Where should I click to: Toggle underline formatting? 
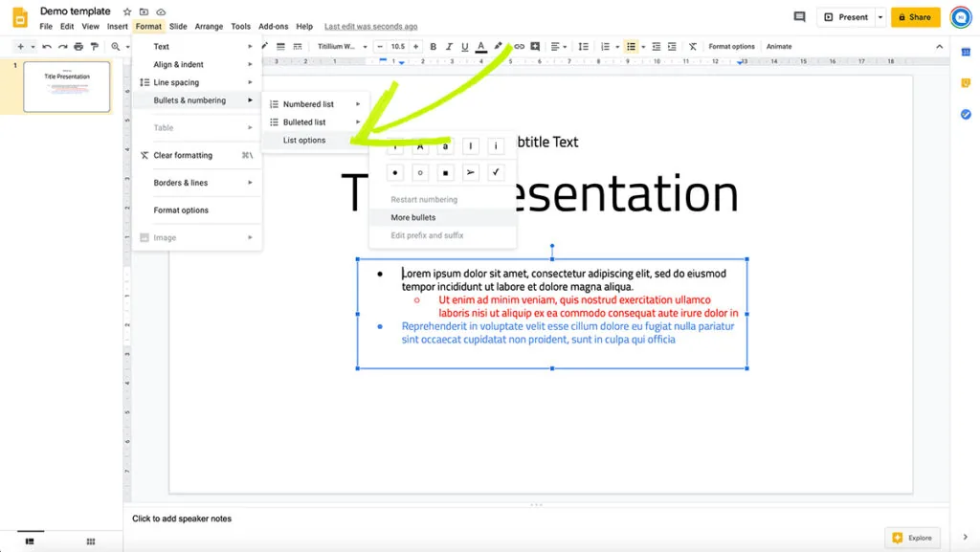click(464, 46)
